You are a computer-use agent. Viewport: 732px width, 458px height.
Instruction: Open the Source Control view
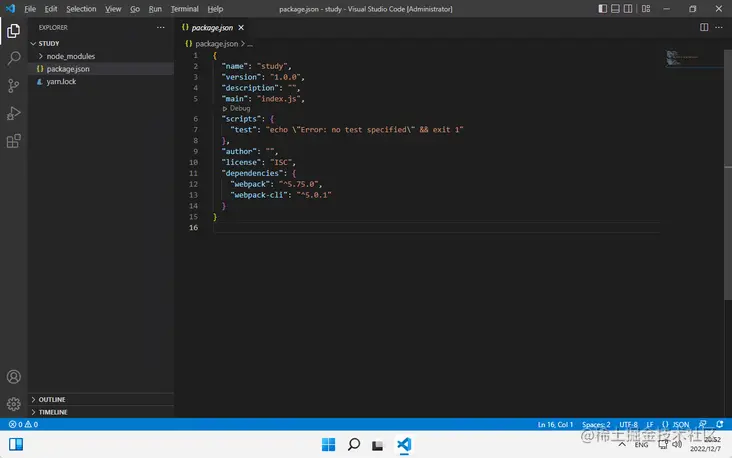click(14, 86)
